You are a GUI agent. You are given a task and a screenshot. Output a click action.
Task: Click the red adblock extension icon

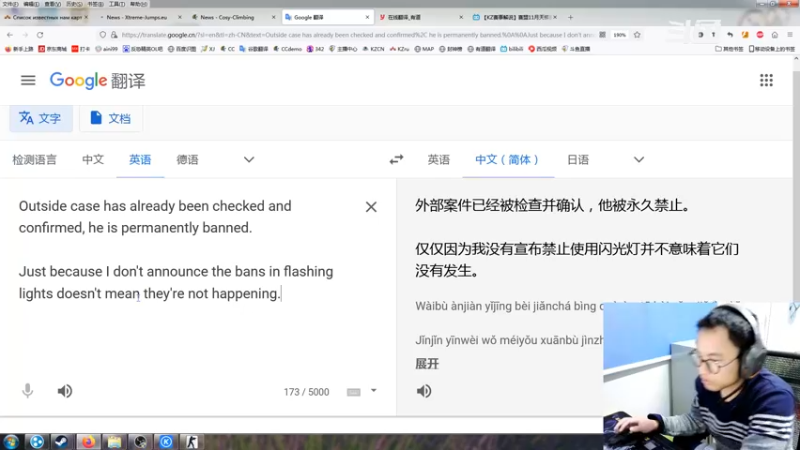[x=760, y=35]
